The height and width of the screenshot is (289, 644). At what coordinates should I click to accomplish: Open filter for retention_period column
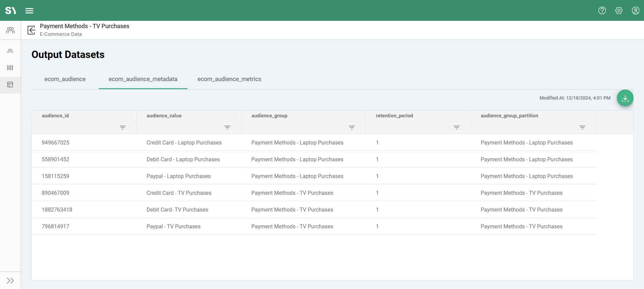[x=457, y=128]
